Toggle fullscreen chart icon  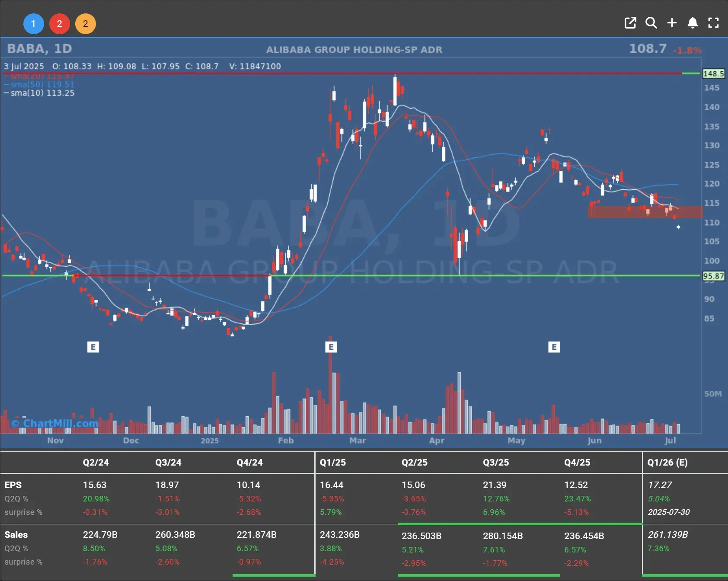pyautogui.click(x=713, y=23)
